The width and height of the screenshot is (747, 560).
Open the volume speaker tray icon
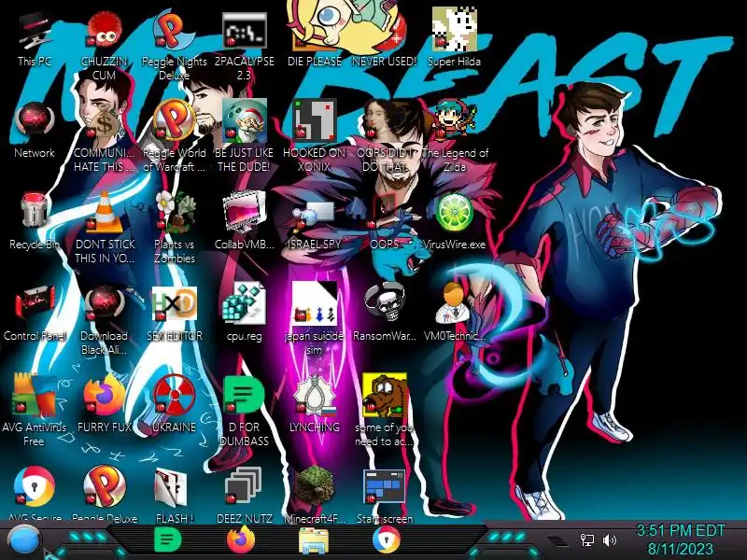coord(610,540)
